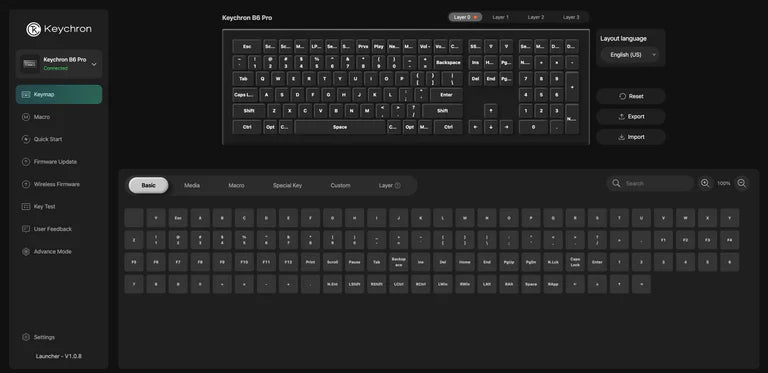Choose the Space keycode in the Basic list
768x373 pixels.
531,284
